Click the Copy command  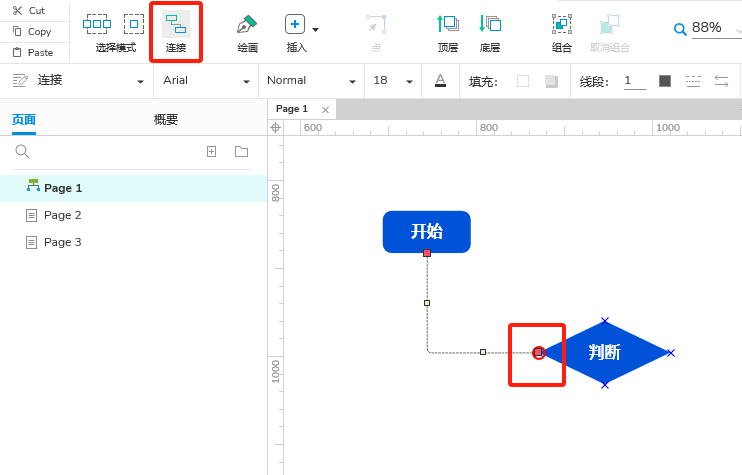coord(31,32)
